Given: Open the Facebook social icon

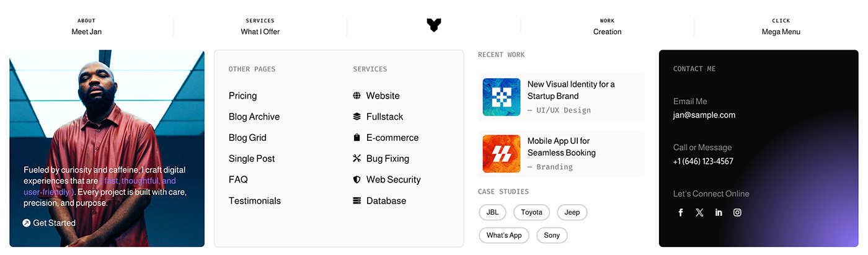Looking at the screenshot, I should pos(680,212).
